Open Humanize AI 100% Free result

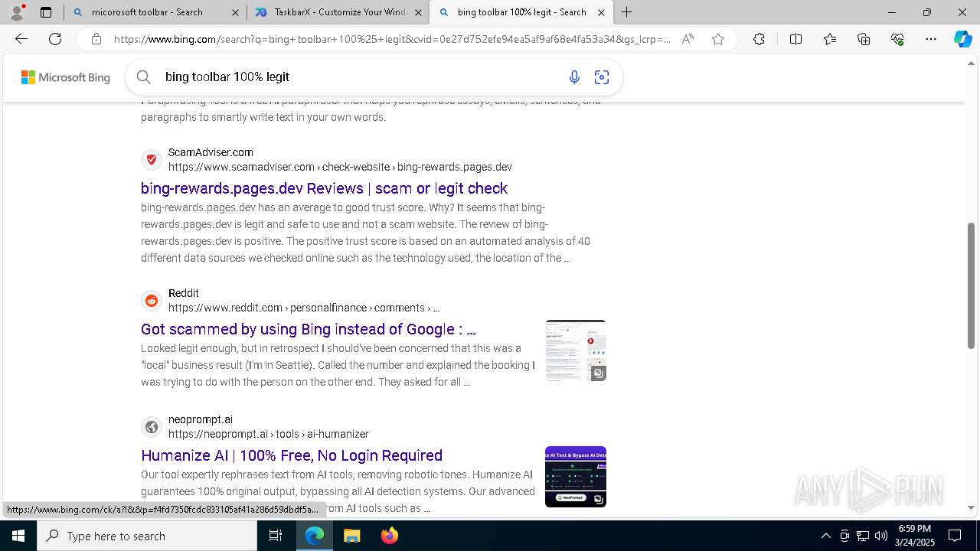(x=292, y=455)
